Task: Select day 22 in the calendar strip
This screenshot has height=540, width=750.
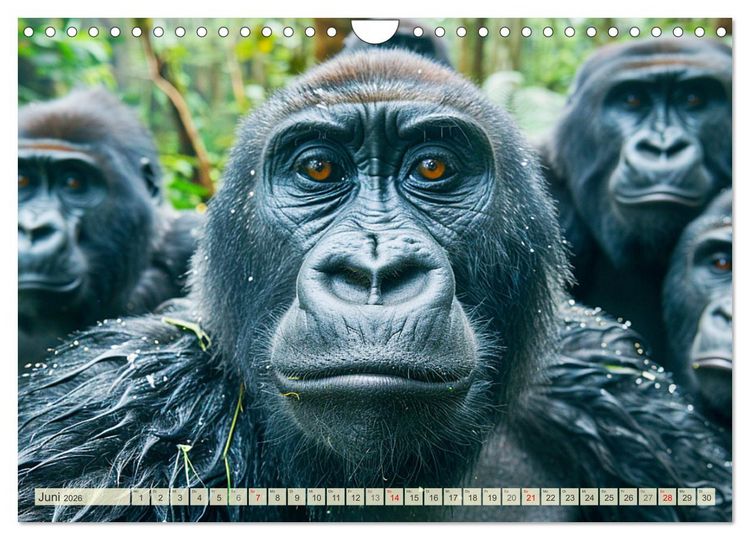Action: click(551, 497)
